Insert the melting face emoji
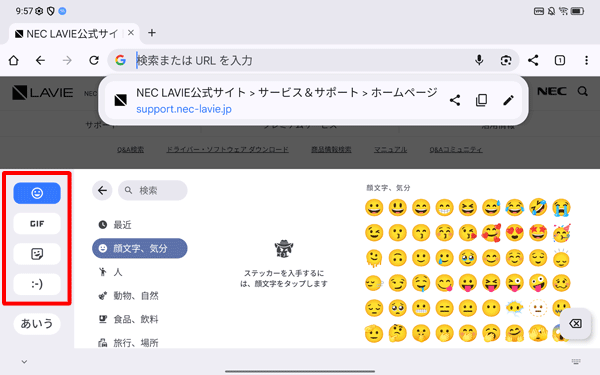600x375 pixels. tap(374, 258)
